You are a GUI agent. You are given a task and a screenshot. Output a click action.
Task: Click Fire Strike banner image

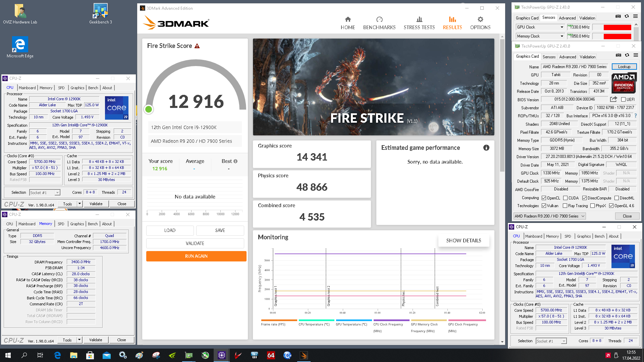pos(373,87)
